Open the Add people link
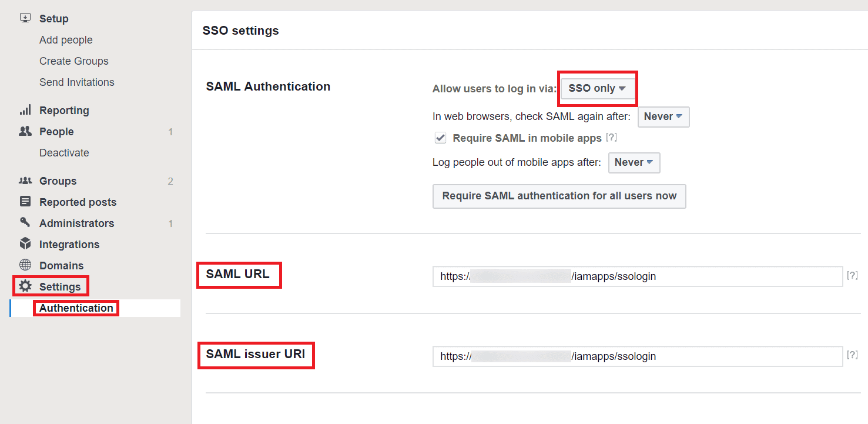Viewport: 868px width, 424px height. pos(66,39)
